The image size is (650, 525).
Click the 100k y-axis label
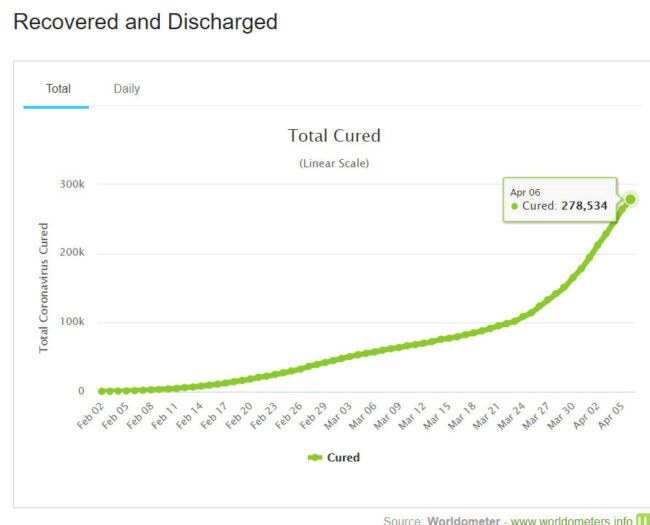point(71,322)
